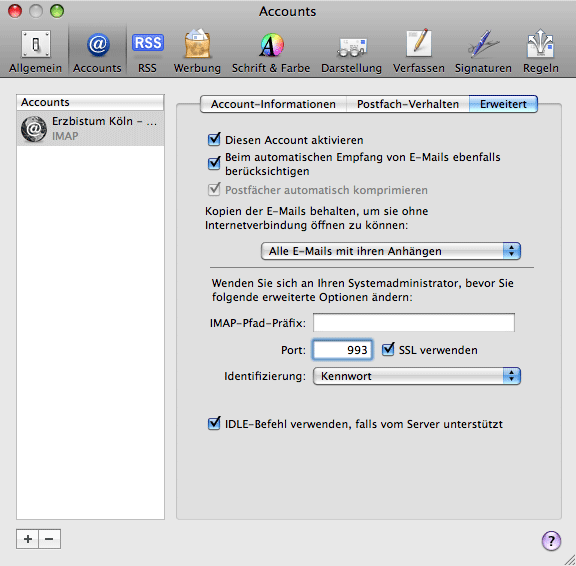The image size is (576, 566).
Task: Open the Regeln rules pane
Action: click(x=541, y=51)
